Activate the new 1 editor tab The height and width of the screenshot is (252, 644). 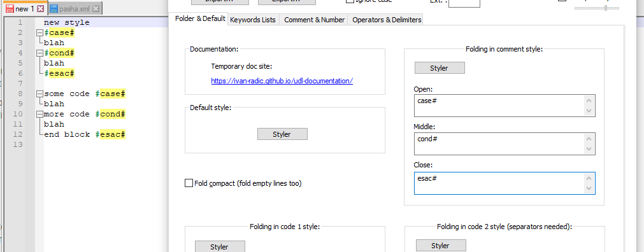pos(25,9)
